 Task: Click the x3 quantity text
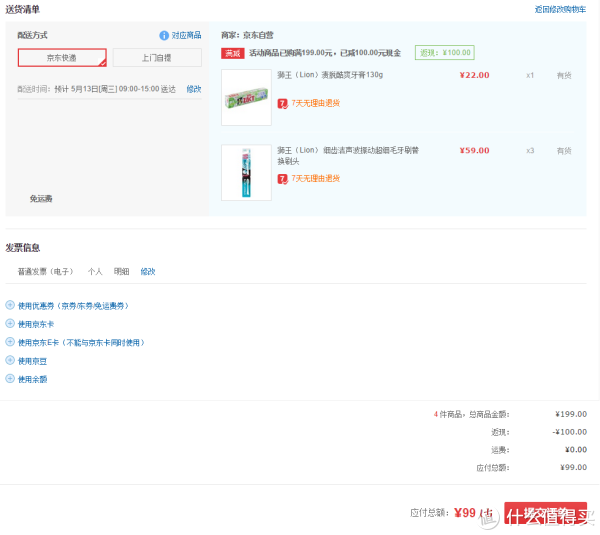tap(530, 151)
